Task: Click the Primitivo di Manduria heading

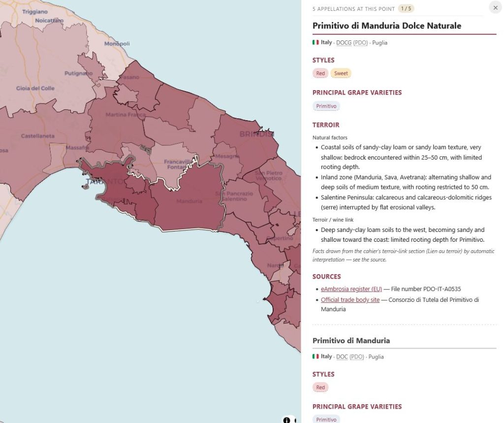Action: [351, 341]
